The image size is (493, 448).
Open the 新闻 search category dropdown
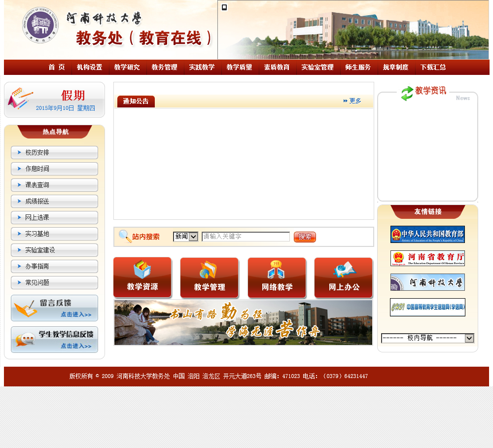tap(185, 237)
